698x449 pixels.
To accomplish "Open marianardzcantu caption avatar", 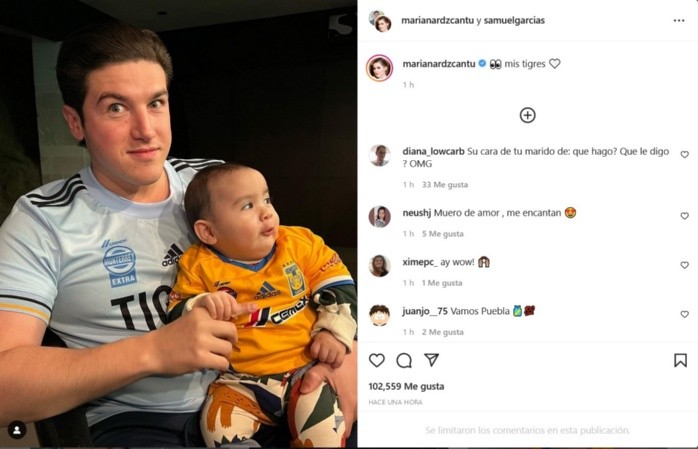I will coord(379,68).
